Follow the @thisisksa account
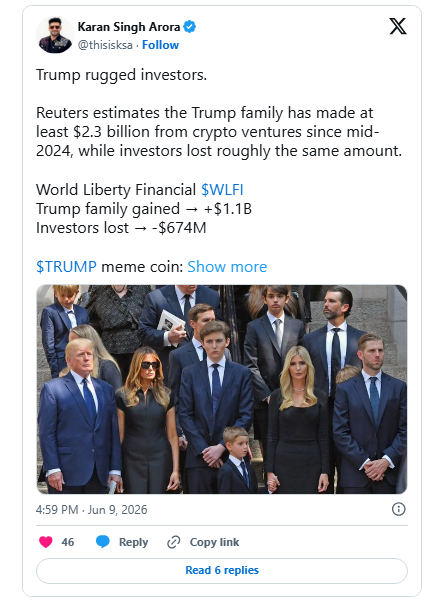Viewport: 440px width, 601px height. [x=160, y=45]
